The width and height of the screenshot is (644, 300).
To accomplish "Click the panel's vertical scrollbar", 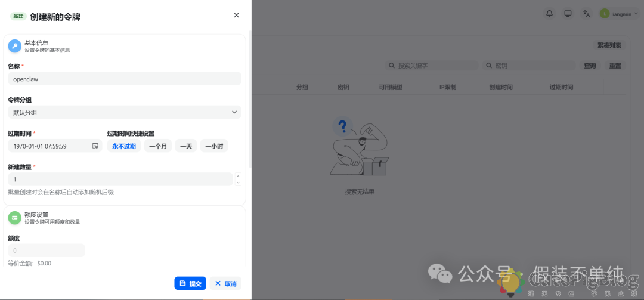I will pyautogui.click(x=250, y=98).
